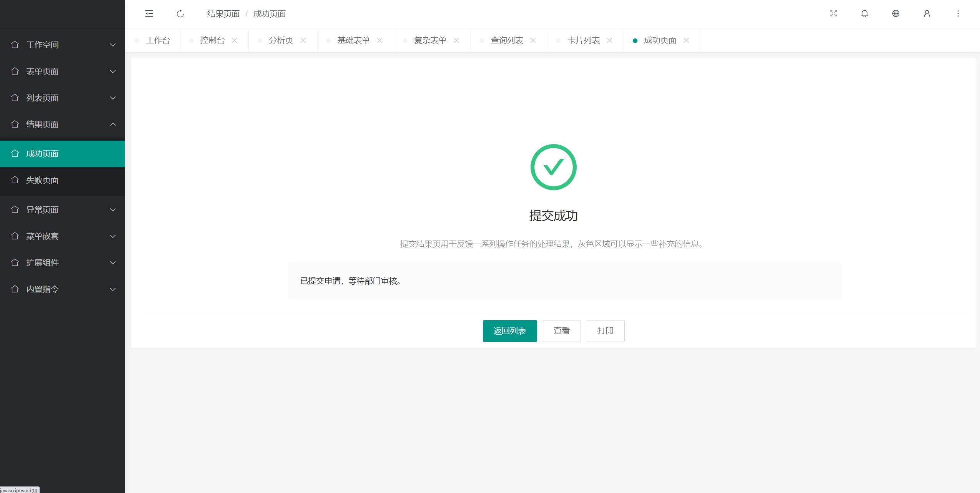Open the vertical three-dot settings menu
980x493 pixels.
(x=958, y=14)
